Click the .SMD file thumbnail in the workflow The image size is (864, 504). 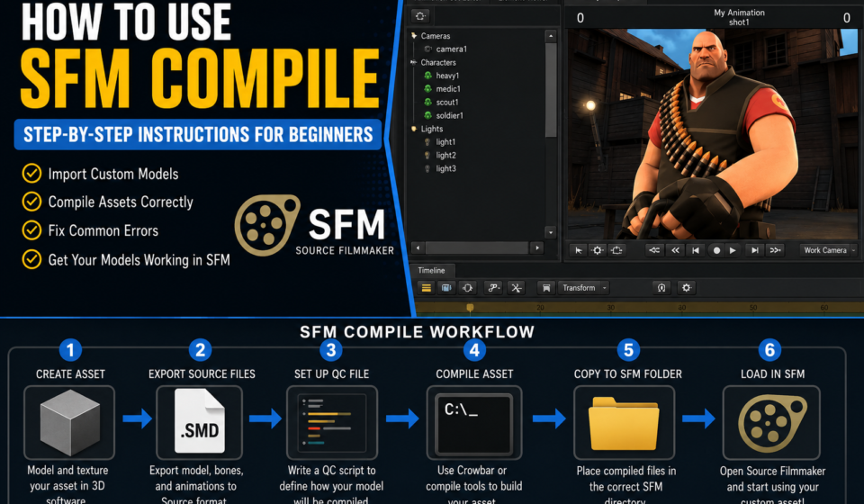pos(200,421)
